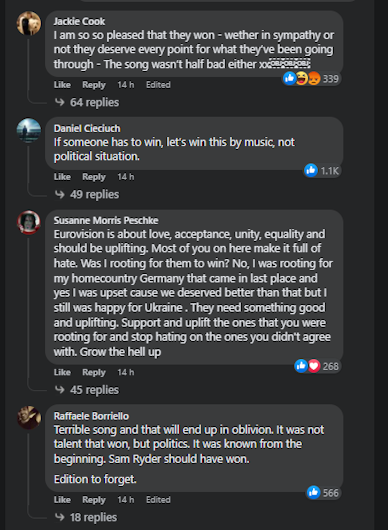View the 1.1K likes on Daniel's comment
Viewport: 388px width, 530px height.
pyautogui.click(x=322, y=170)
